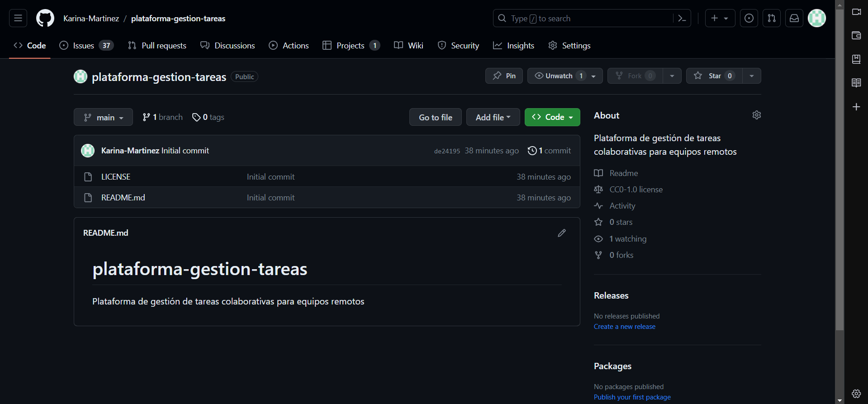The height and width of the screenshot is (404, 868).
Task: View the 1 branch link
Action: tap(162, 117)
